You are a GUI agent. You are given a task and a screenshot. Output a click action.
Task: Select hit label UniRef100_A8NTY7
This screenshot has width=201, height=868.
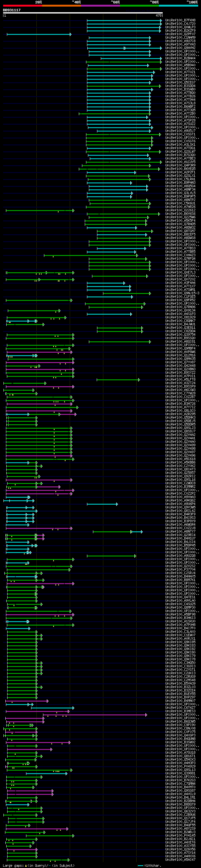[x=180, y=531]
